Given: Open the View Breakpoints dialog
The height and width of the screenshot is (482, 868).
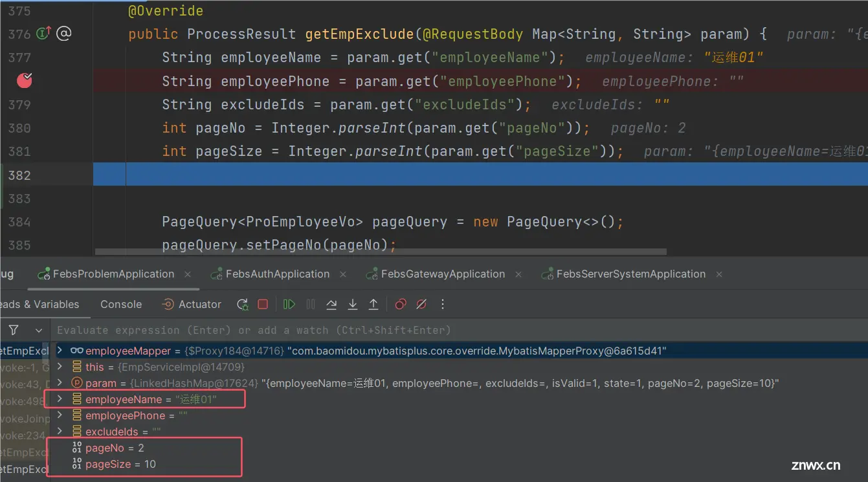Looking at the screenshot, I should [401, 304].
